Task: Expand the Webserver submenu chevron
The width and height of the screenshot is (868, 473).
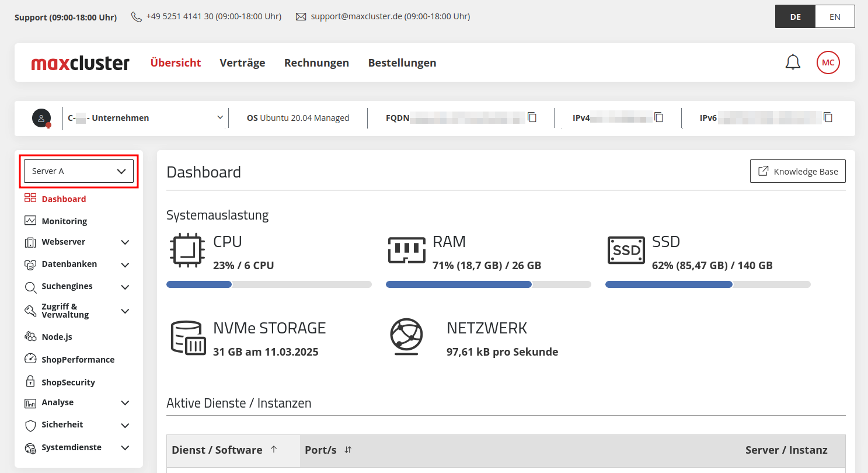Action: (125, 242)
